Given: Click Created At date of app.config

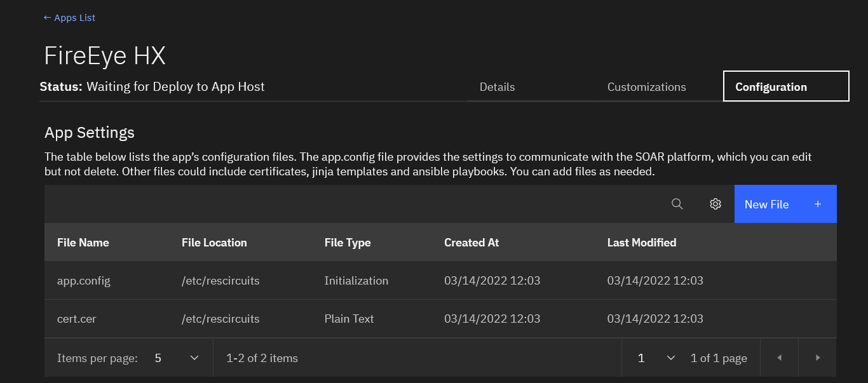Looking at the screenshot, I should click(492, 281).
